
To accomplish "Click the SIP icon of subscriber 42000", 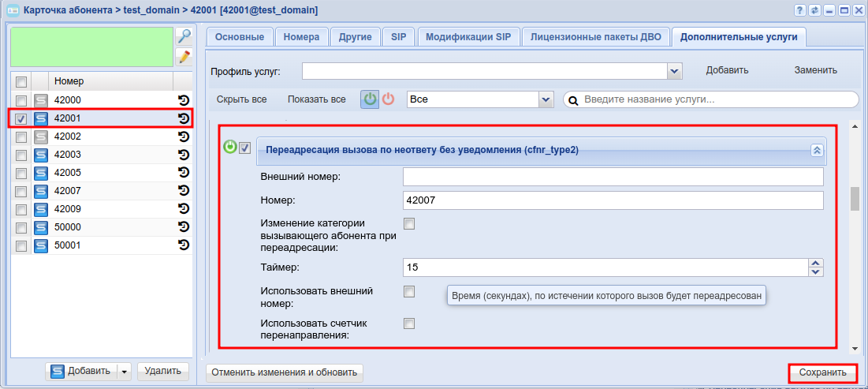I will pos(40,101).
